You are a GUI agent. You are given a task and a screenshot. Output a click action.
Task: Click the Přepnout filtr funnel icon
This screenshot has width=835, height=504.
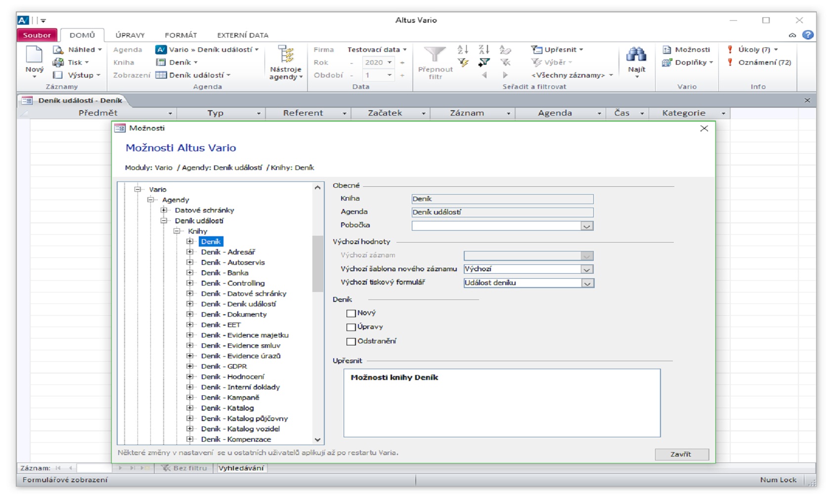435,55
